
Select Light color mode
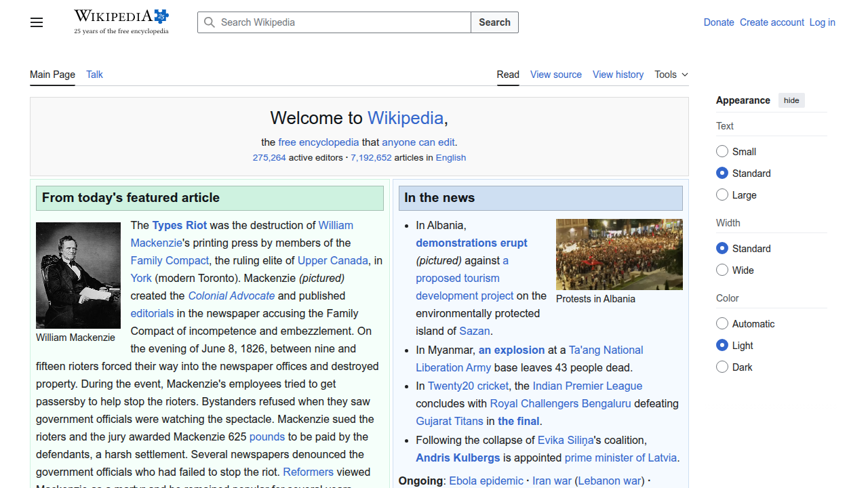[x=722, y=345]
